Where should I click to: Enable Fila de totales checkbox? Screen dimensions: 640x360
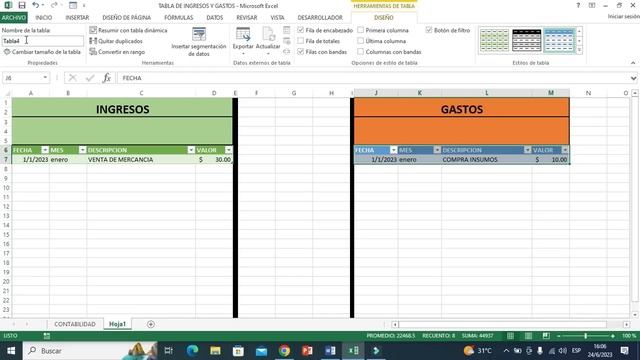(x=301, y=41)
